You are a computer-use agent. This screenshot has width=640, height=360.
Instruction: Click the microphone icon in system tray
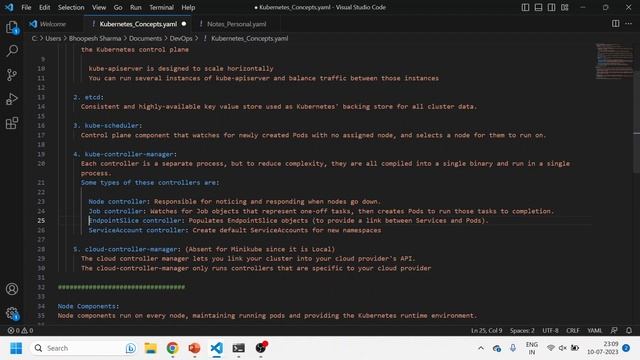(513, 348)
